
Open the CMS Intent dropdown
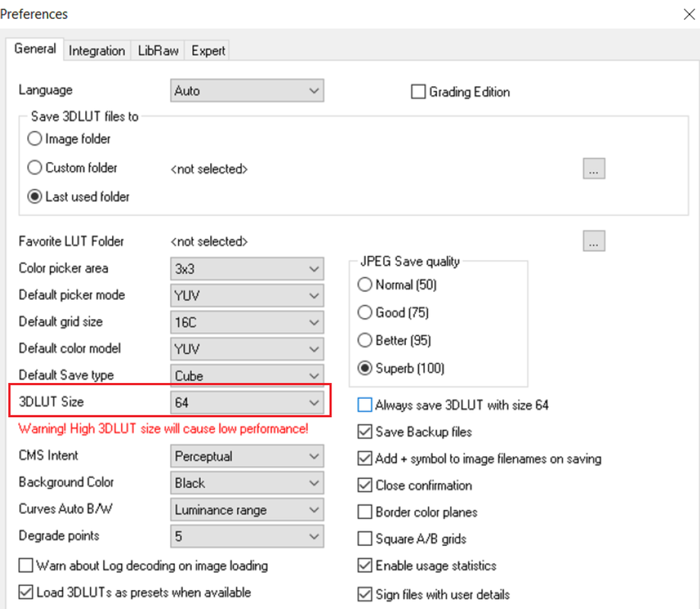point(247,456)
